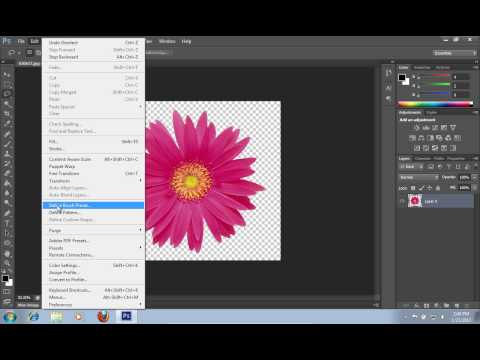Open the Window menu
Screen dimensions: 480x360
(167, 41)
